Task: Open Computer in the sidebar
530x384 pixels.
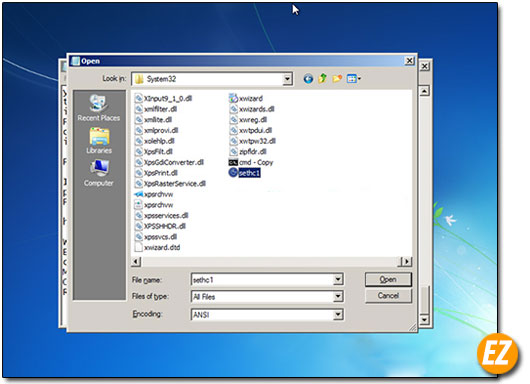Action: (x=99, y=173)
